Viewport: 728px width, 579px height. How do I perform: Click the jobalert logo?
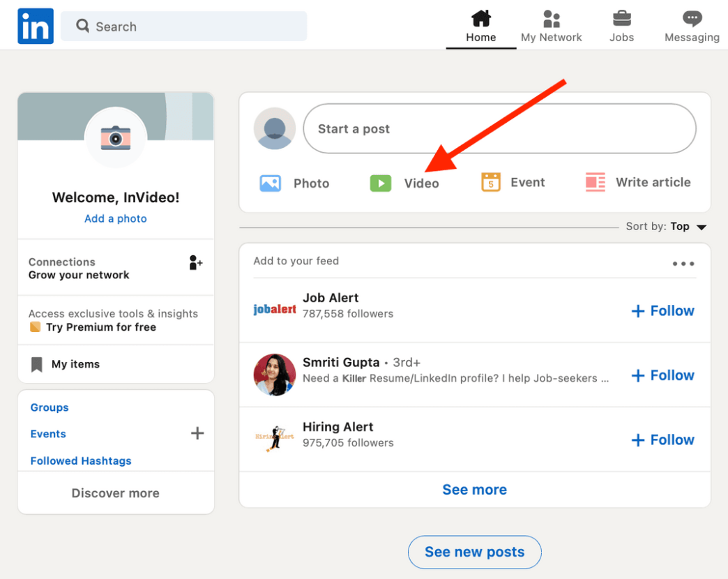point(274,309)
